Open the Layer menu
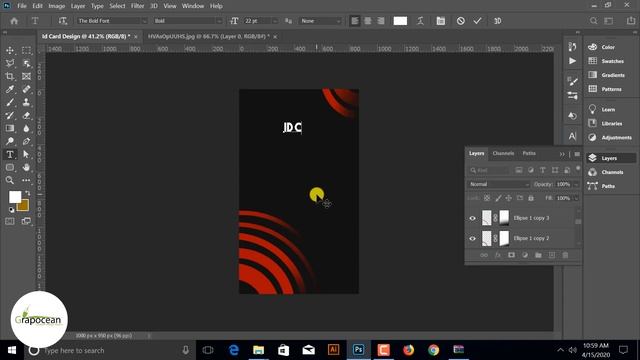This screenshot has width=640, height=360. pyautogui.click(x=78, y=6)
